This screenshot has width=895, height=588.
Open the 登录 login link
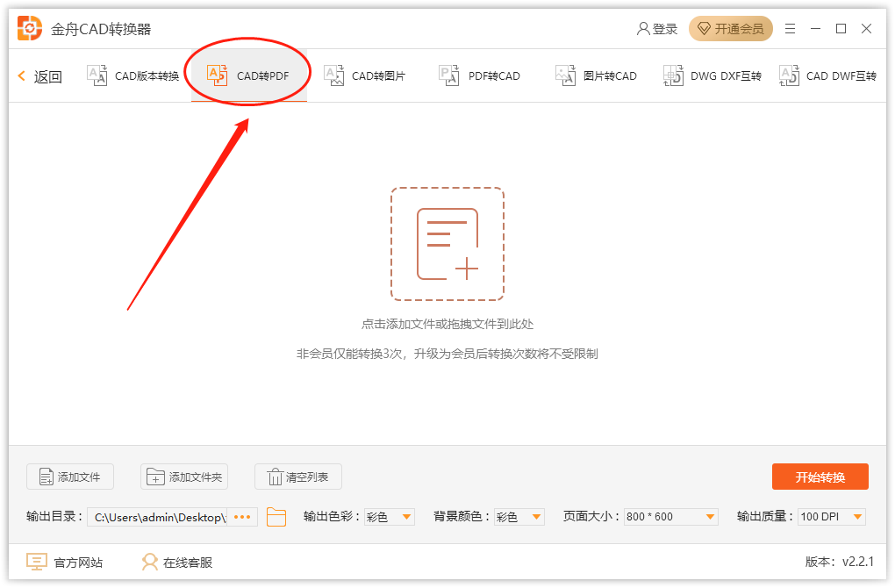click(657, 29)
